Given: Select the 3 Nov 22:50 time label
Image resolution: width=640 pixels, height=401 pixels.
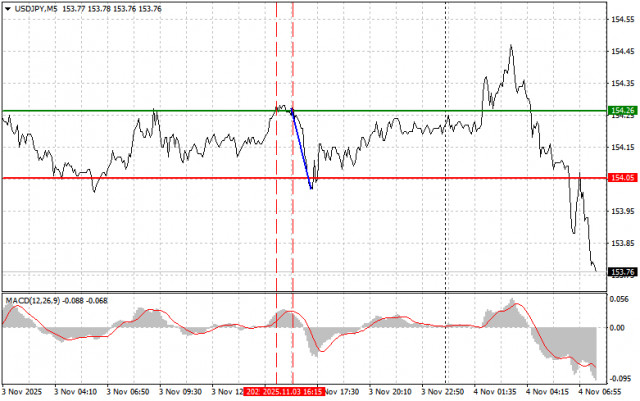Looking at the screenshot, I should click(442, 392).
